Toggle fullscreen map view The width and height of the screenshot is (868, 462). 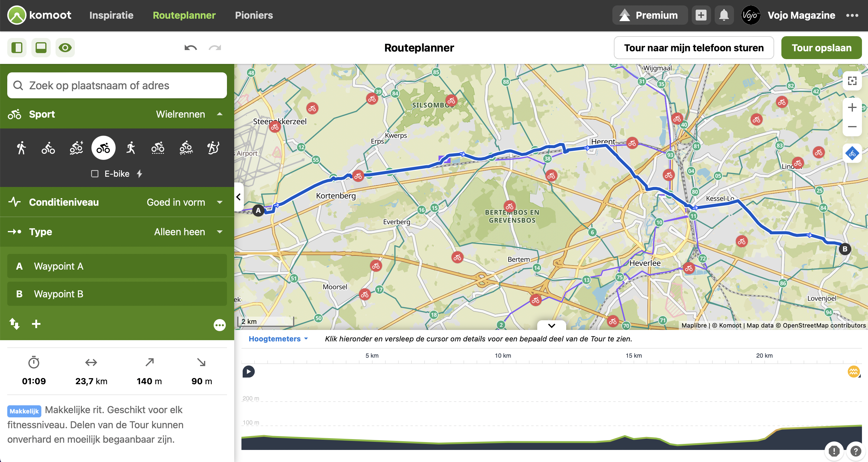[852, 81]
